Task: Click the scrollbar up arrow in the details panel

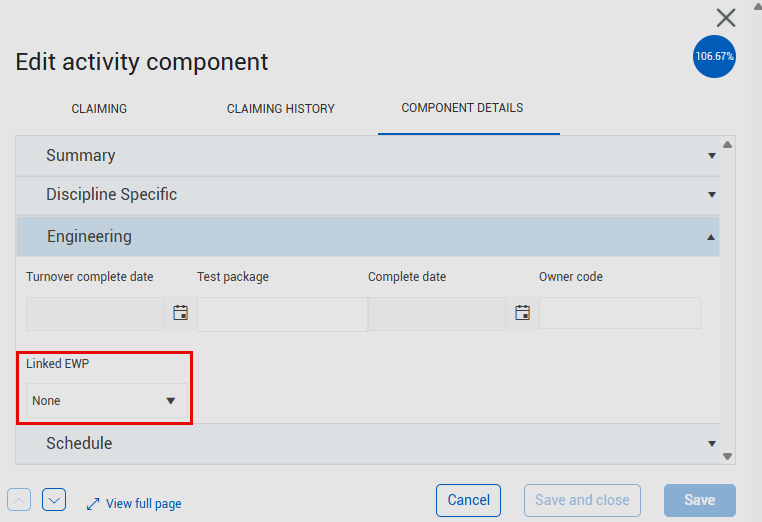Action: coord(728,145)
